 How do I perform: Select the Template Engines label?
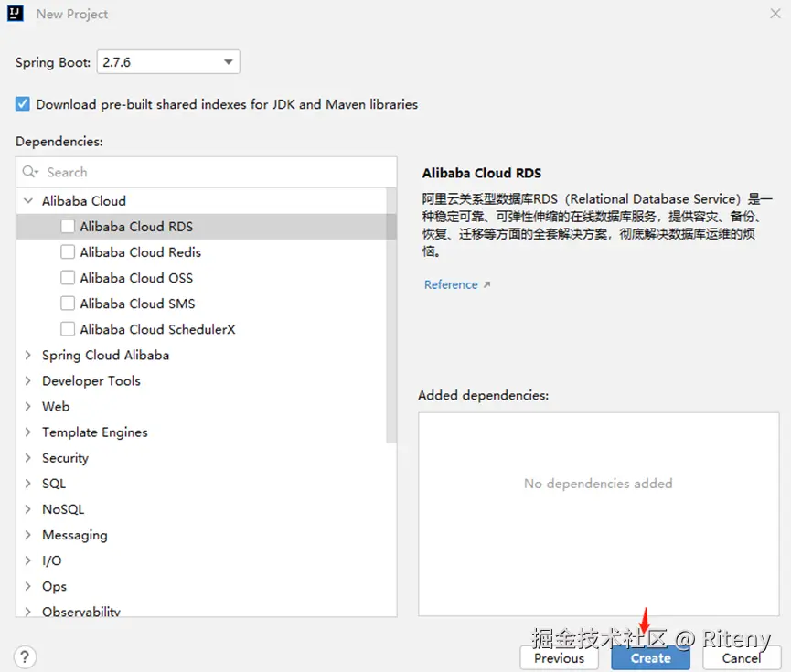pyautogui.click(x=95, y=432)
